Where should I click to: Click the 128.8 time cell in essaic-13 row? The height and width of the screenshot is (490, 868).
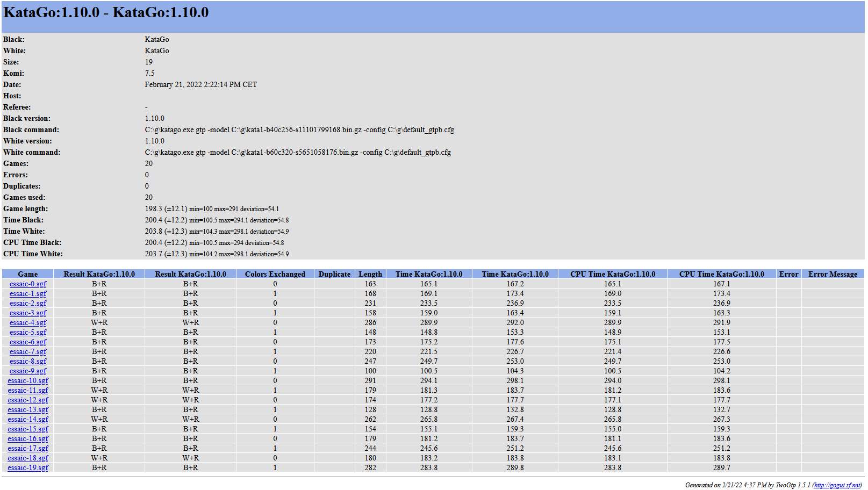pyautogui.click(x=429, y=409)
